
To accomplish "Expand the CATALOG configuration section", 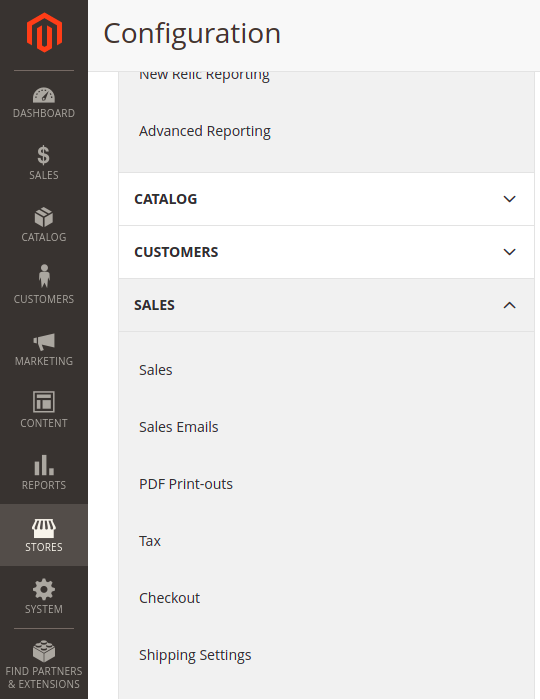I will (326, 199).
